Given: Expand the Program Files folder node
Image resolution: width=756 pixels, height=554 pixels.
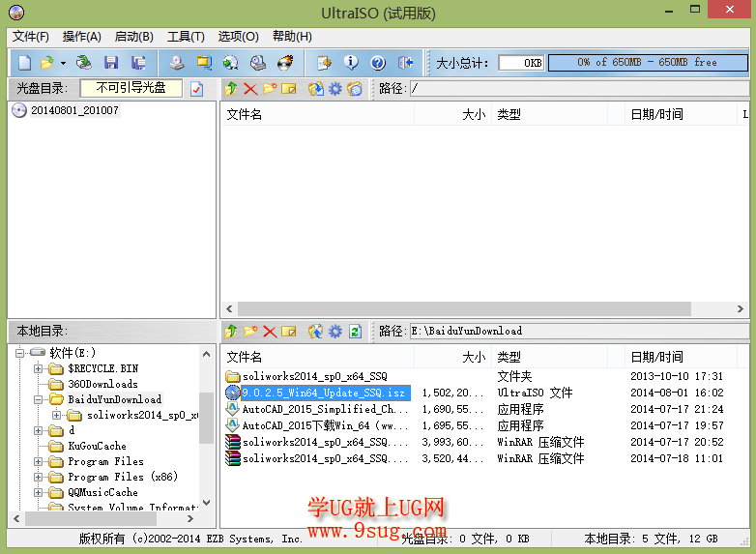Looking at the screenshot, I should point(38,461).
